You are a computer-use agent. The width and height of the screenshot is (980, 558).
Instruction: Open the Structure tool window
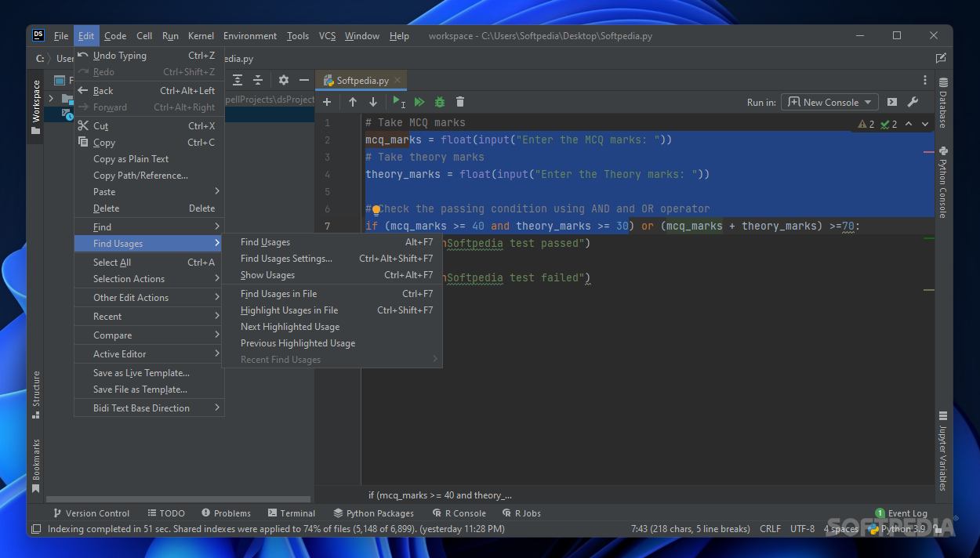(x=35, y=394)
